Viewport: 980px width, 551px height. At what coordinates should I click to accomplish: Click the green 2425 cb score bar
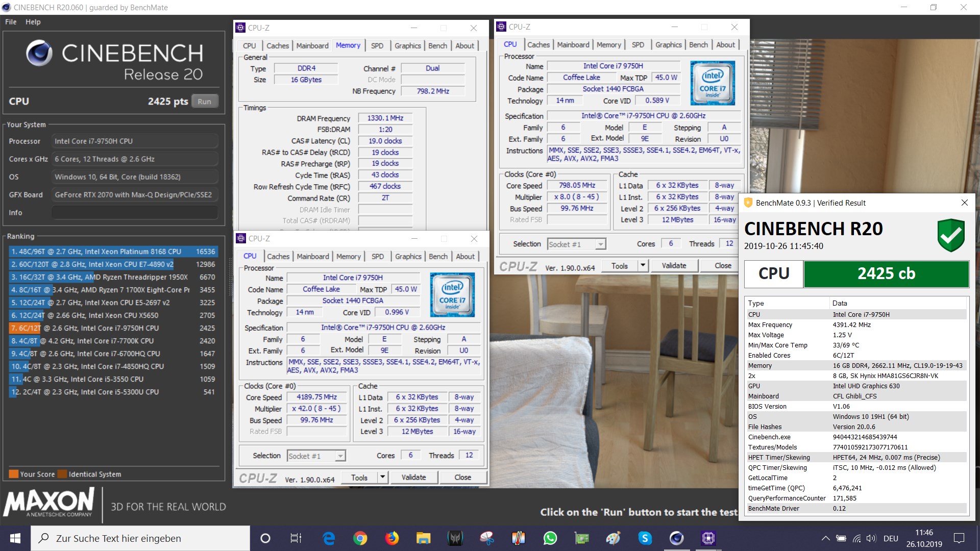[886, 274]
